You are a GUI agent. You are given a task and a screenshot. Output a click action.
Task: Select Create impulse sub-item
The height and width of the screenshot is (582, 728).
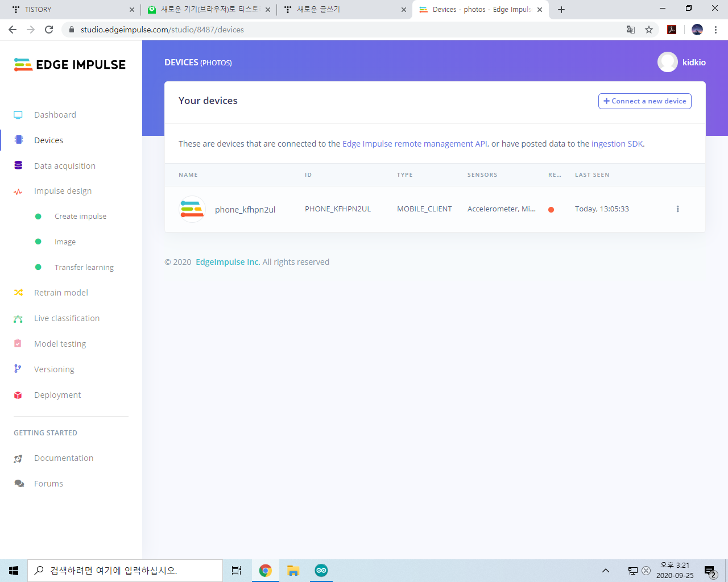[x=80, y=217]
